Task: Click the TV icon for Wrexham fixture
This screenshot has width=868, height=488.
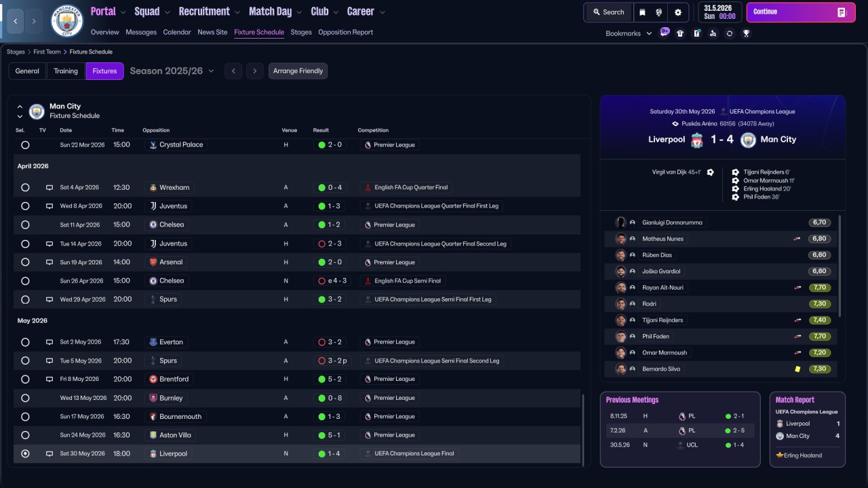Action: (50, 188)
